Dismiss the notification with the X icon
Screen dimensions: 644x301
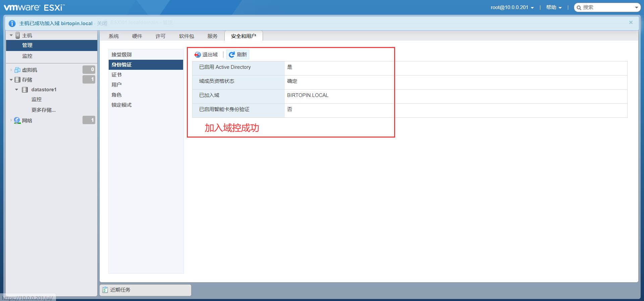pos(631,22)
